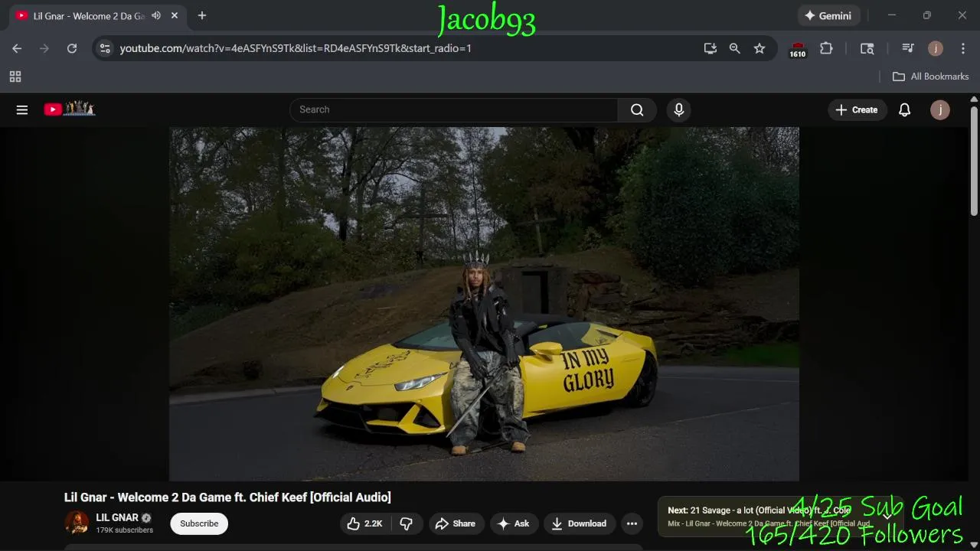Click the Download button
This screenshot has height=551, width=980.
(580, 523)
